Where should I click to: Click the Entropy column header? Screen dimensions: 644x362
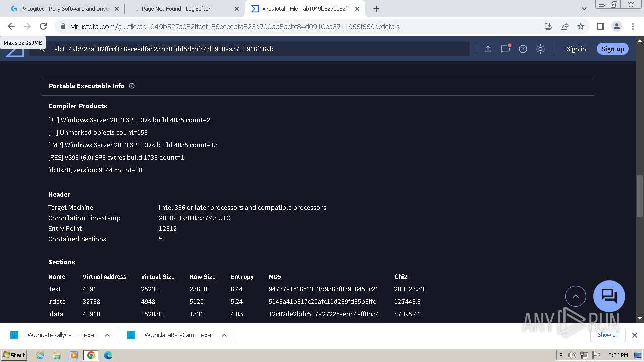click(x=242, y=277)
